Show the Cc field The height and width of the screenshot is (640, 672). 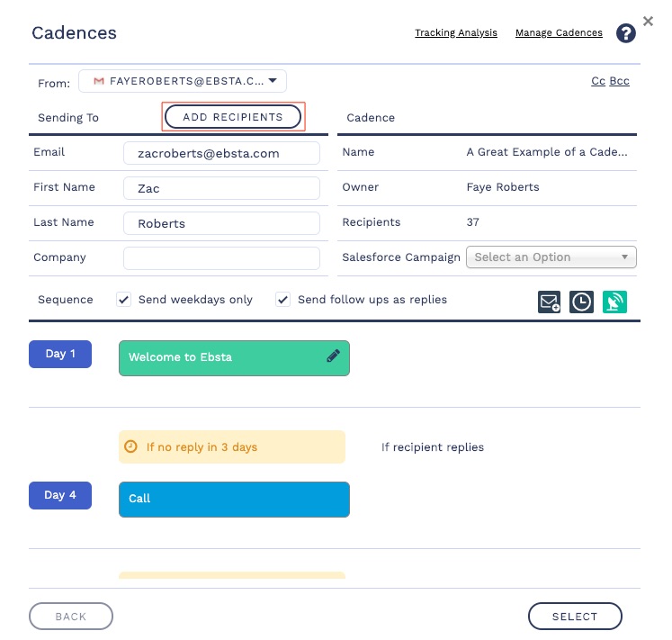click(597, 81)
